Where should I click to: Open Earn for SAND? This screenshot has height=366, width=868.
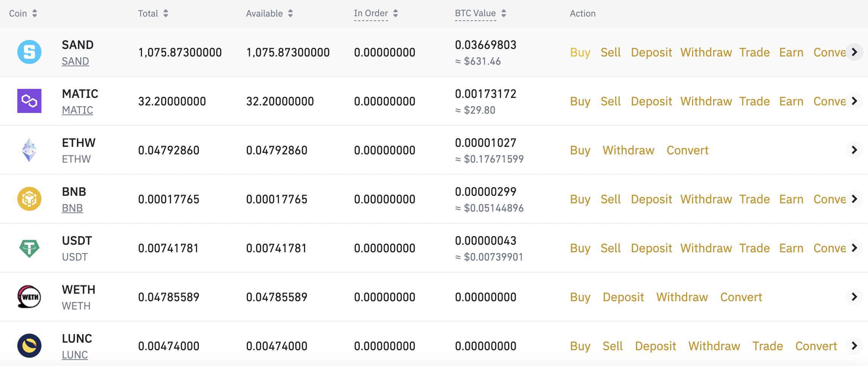click(791, 52)
